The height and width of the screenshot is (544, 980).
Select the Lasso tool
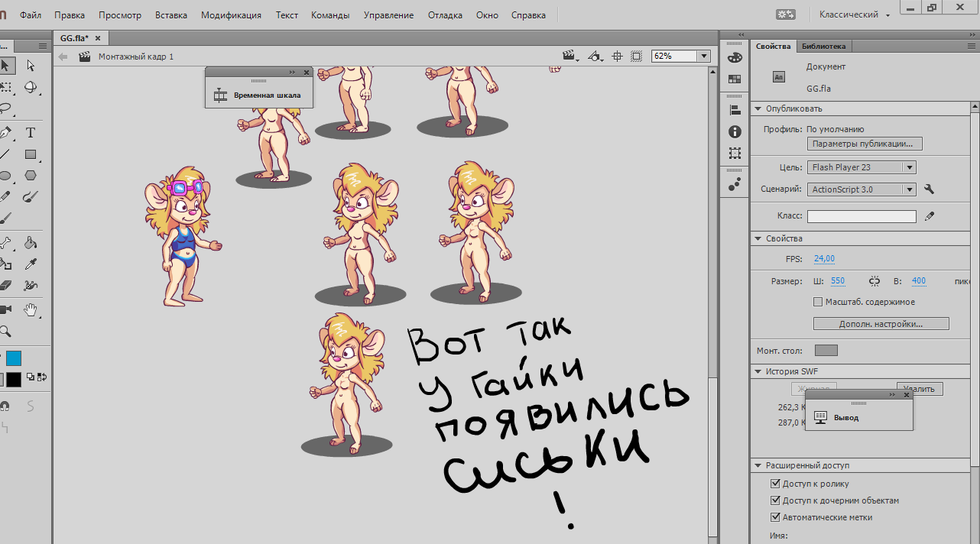(5, 108)
